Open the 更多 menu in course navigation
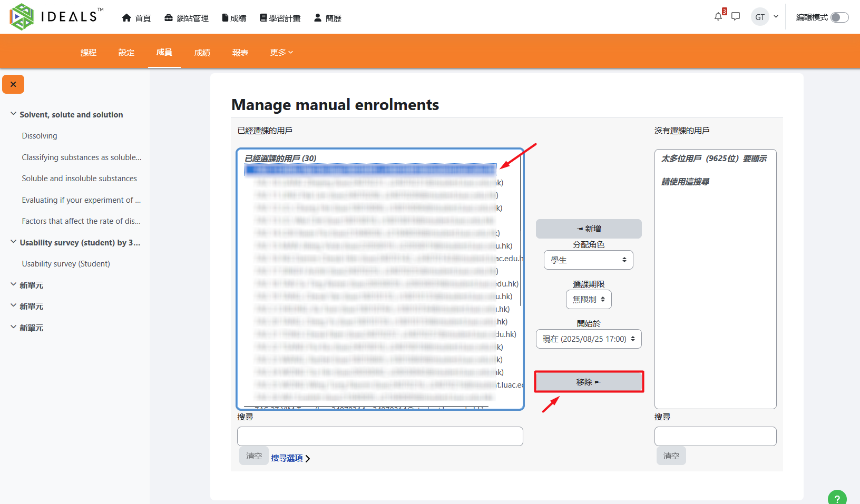The image size is (860, 504). (x=281, y=53)
